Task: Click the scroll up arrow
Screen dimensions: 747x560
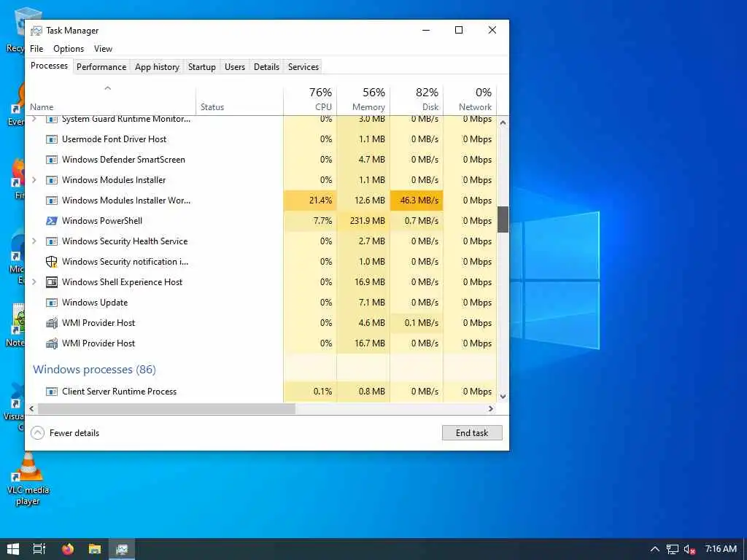Action: coord(503,122)
